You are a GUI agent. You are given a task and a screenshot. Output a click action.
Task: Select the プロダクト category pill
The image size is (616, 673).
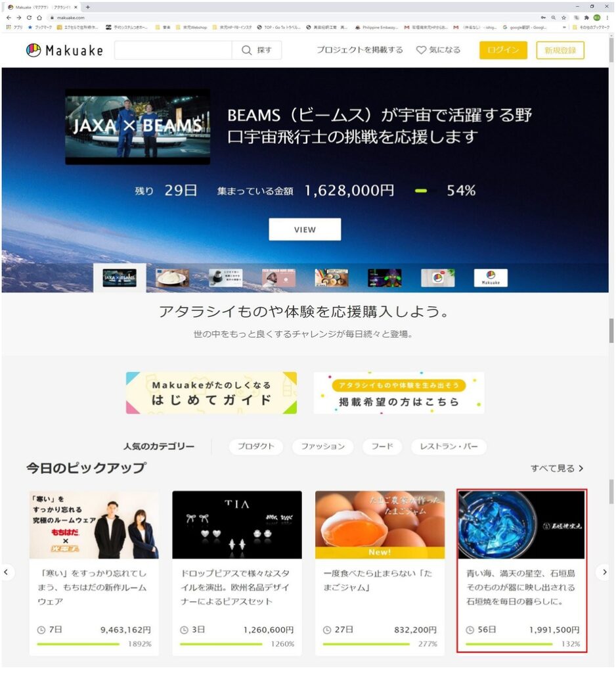pos(256,446)
